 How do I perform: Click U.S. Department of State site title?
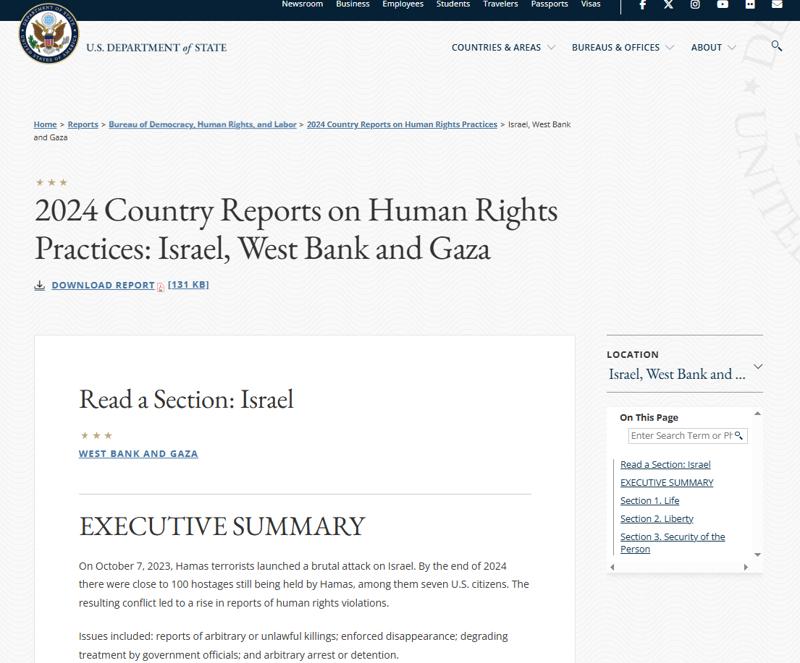point(157,47)
